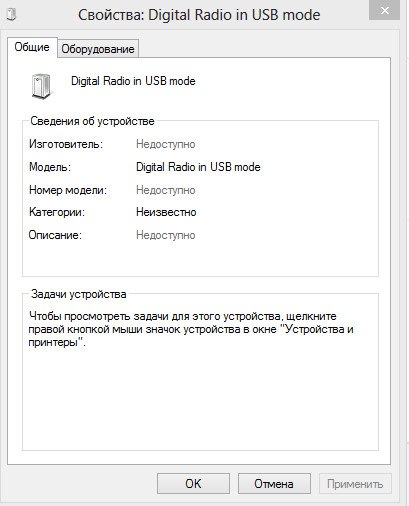
Task: Close the properties dialog with the X
Action: (384, 10)
